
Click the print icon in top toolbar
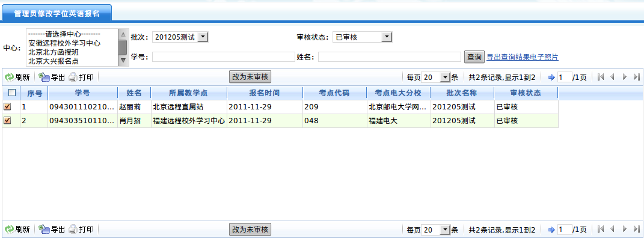pos(73,78)
